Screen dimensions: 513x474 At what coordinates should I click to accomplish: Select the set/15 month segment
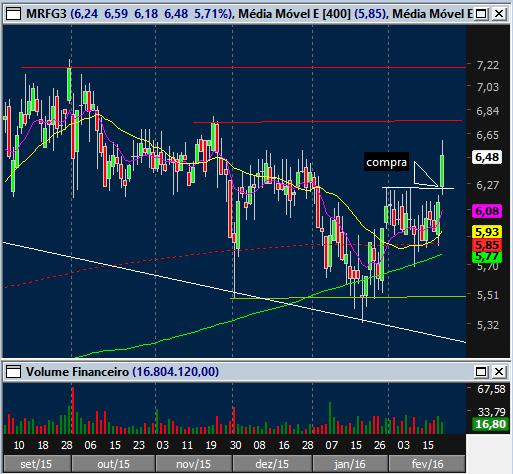[x=36, y=464]
